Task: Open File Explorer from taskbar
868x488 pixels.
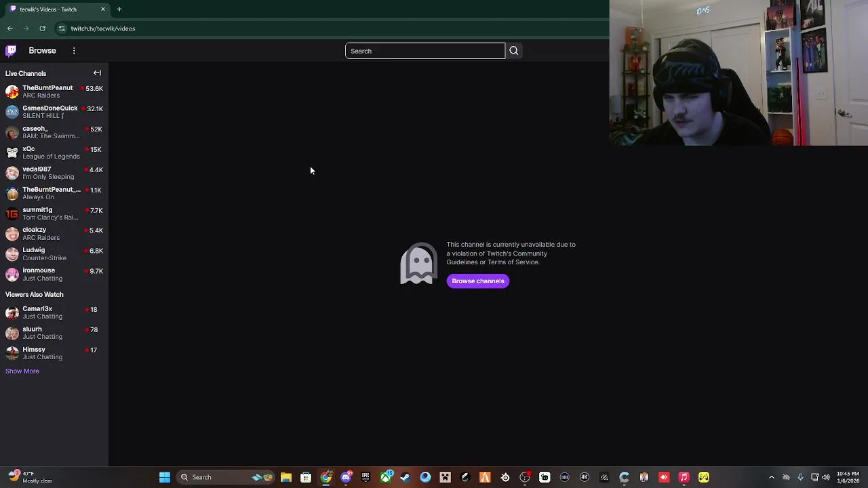Action: [286, 477]
